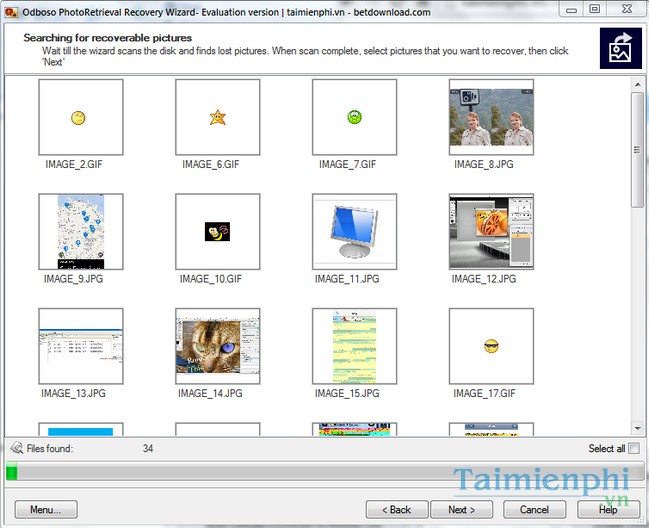Select the IMAGE_15.JPG document thumbnail
Image resolution: width=649 pixels, height=528 pixels.
(354, 346)
